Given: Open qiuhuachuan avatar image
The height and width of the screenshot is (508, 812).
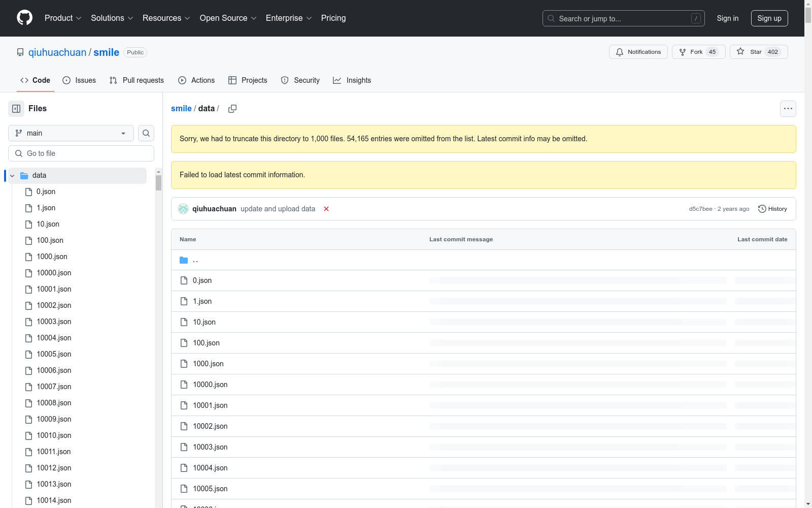Looking at the screenshot, I should [x=183, y=209].
